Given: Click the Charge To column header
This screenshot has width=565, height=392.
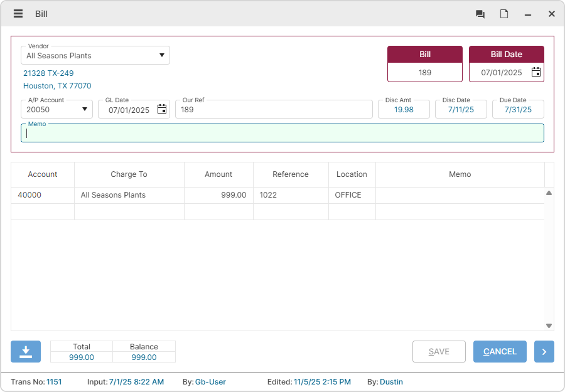Looking at the screenshot, I should 129,174.
